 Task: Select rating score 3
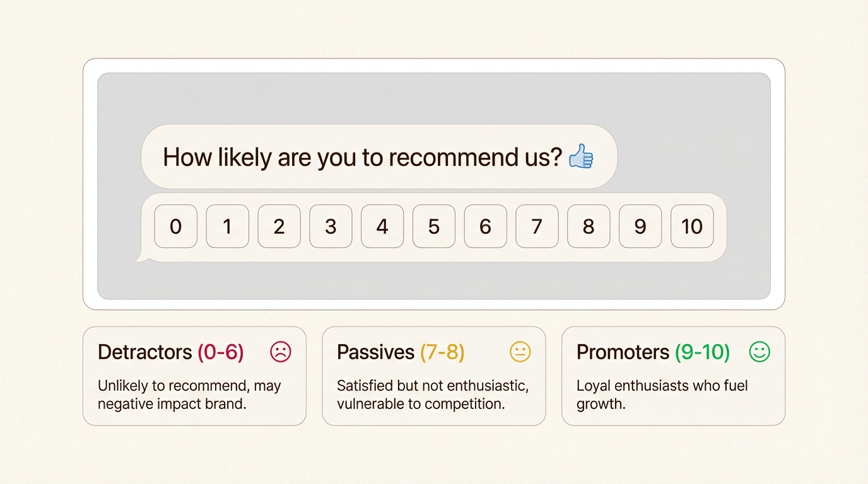(331, 226)
